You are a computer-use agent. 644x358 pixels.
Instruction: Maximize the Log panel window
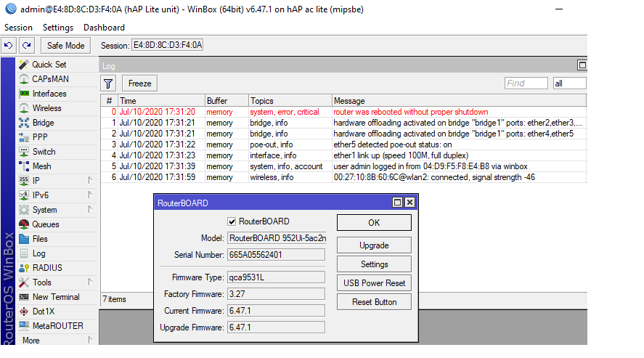(582, 65)
